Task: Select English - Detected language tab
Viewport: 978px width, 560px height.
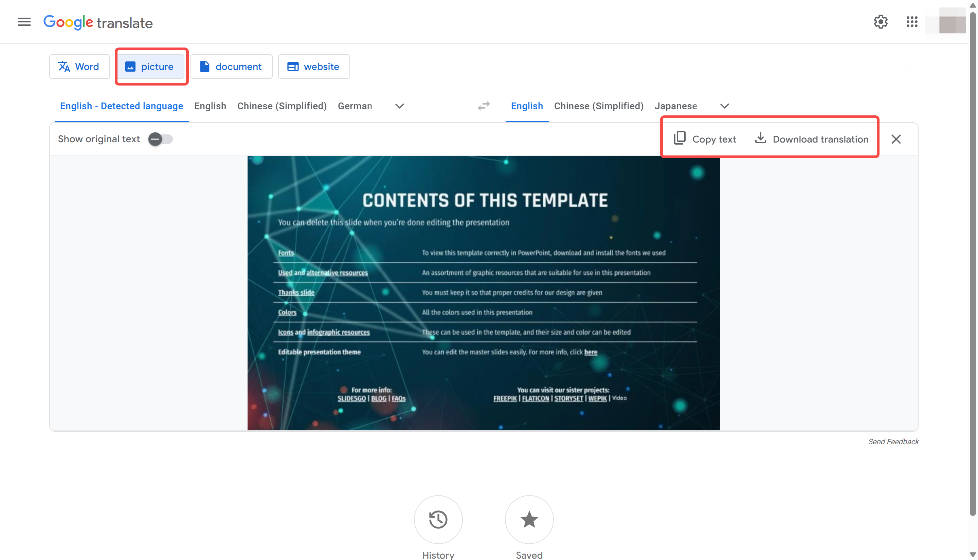Action: point(122,106)
